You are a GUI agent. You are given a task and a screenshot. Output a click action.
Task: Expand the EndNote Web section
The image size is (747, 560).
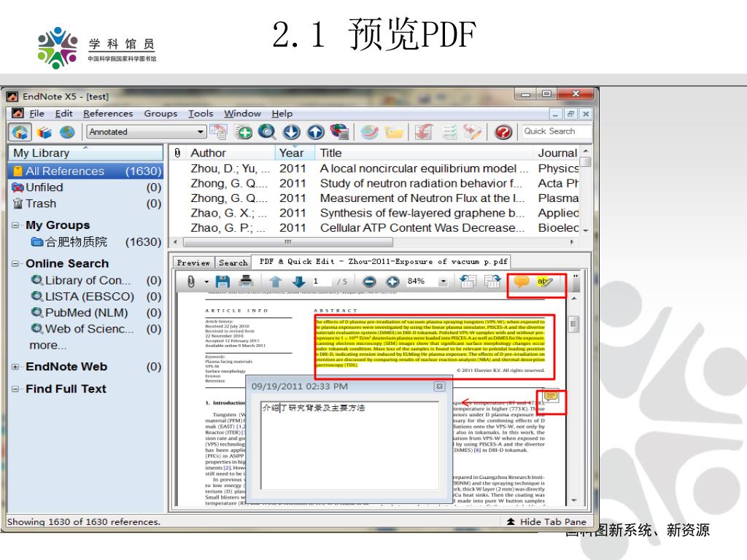(x=15, y=367)
